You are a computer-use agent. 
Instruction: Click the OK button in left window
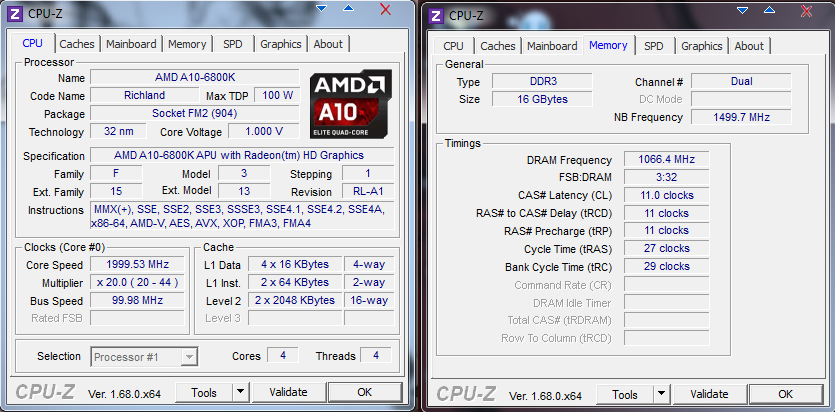[x=365, y=392]
